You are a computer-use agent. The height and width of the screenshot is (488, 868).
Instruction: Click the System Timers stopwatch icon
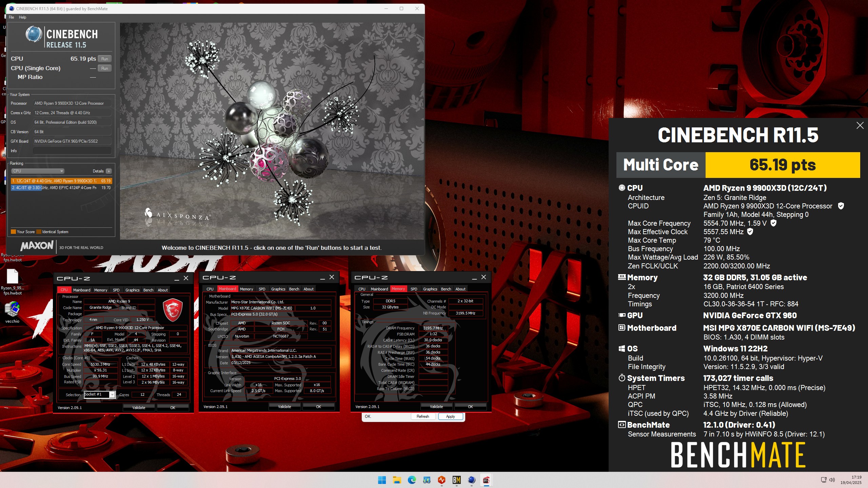[x=622, y=378]
